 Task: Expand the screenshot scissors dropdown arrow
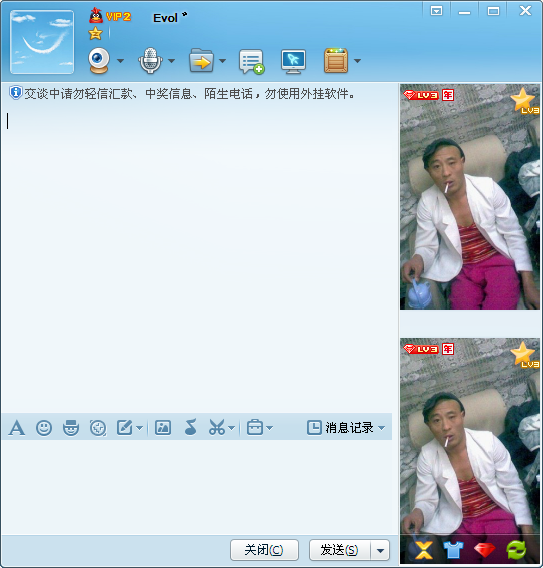tap(232, 428)
